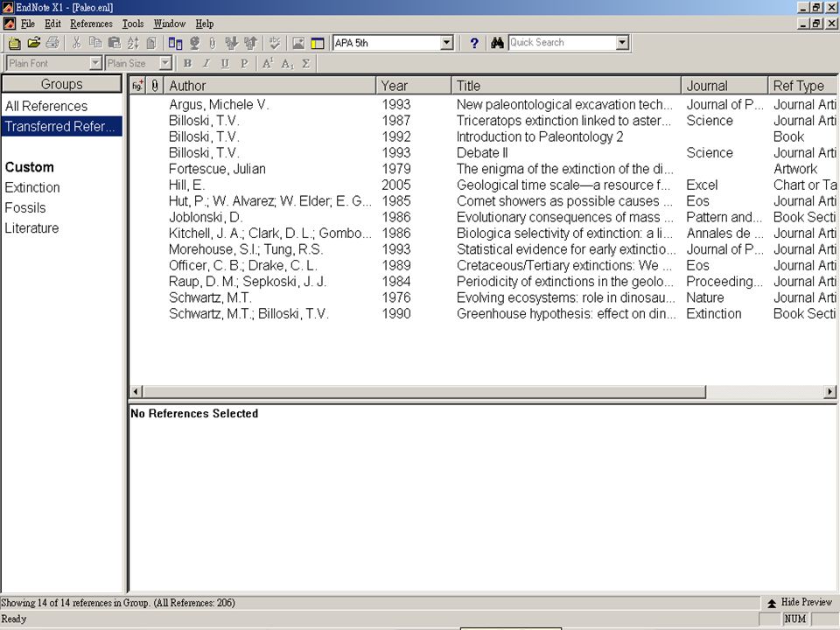Click the figure column header icon
This screenshot has height=630, width=840.
137,86
